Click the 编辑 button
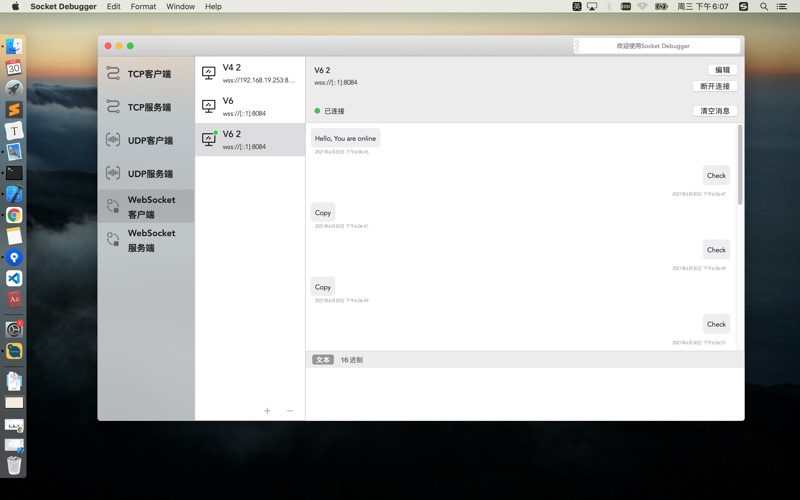The image size is (800, 500). (x=722, y=70)
